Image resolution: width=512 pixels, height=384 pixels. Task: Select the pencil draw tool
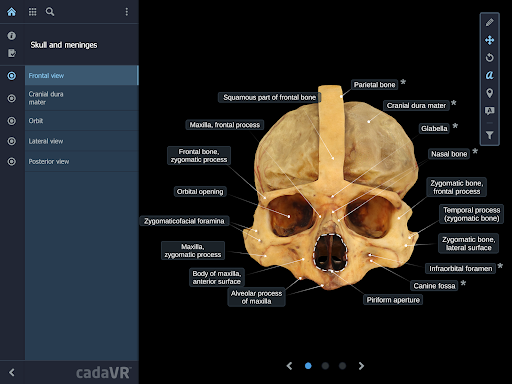click(489, 22)
